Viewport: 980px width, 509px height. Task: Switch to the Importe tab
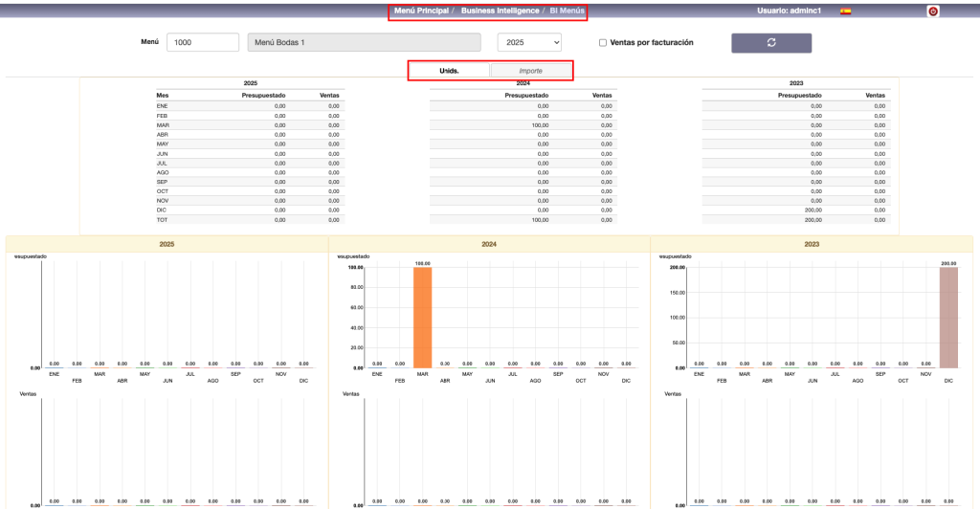(x=530, y=71)
